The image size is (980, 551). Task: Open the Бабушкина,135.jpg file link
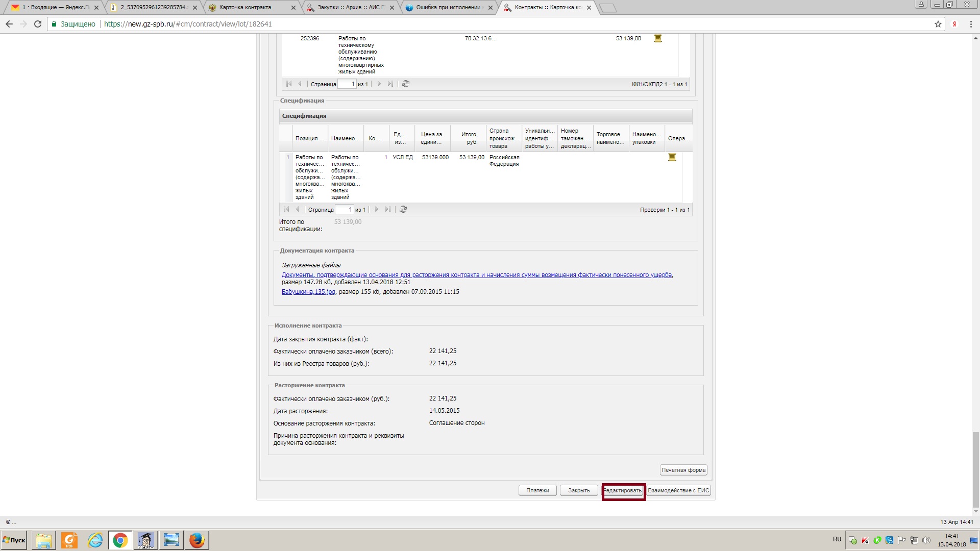coord(308,292)
